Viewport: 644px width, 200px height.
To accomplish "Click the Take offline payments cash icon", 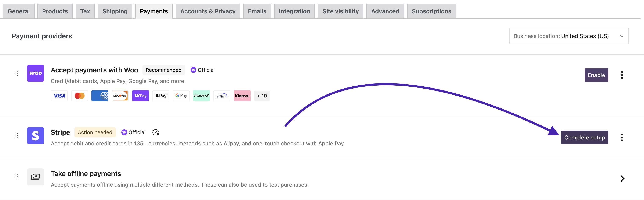I will pyautogui.click(x=35, y=177).
